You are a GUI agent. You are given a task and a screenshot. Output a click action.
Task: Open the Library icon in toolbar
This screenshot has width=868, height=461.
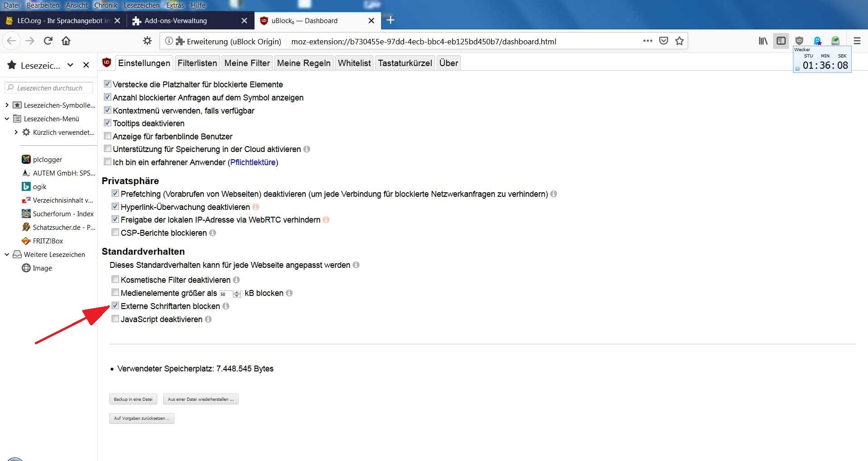[763, 41]
